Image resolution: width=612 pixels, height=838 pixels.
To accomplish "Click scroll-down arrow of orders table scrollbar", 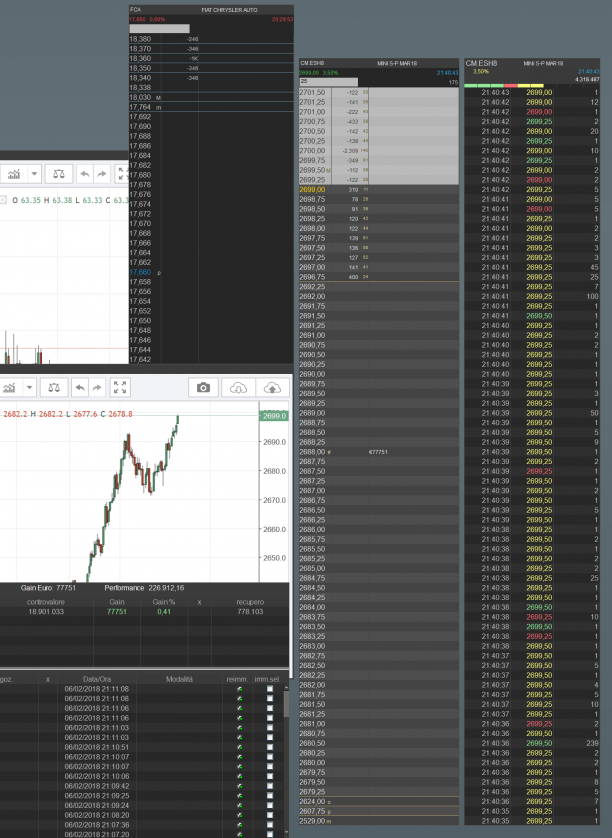I will [286, 833].
